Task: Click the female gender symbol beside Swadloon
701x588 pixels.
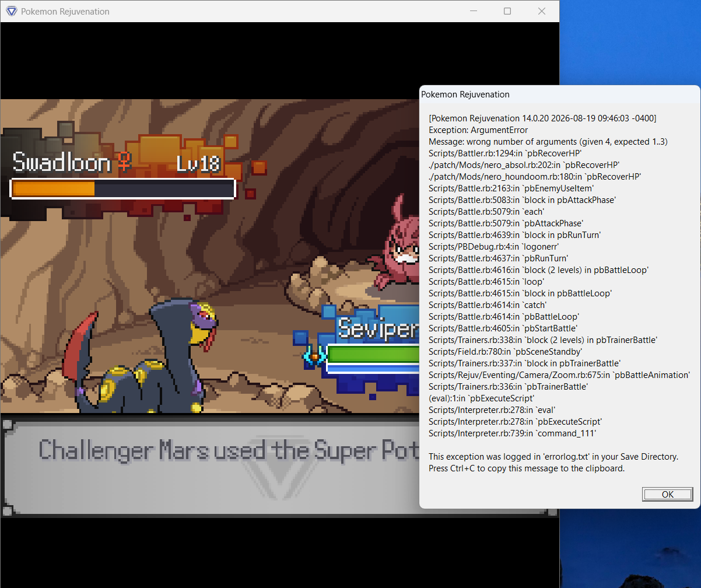Action: [x=124, y=162]
